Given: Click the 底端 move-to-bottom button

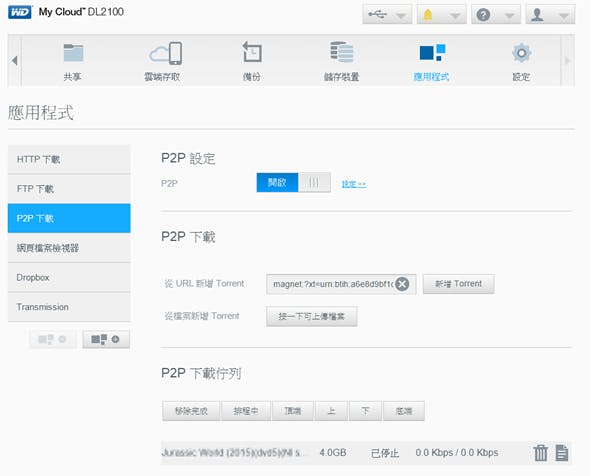Looking at the screenshot, I should point(404,411).
